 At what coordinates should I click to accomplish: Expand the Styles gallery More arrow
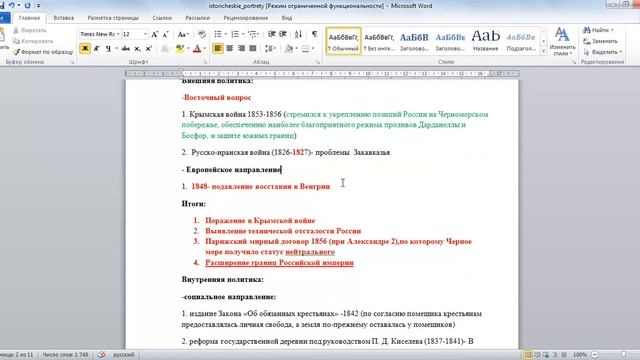(x=543, y=52)
